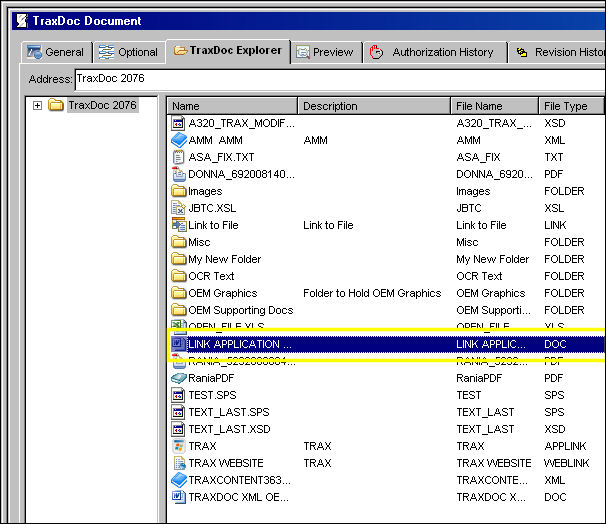
Task: Select the 'Folder to Hold OEM Graphics' description
Action: click(x=372, y=293)
